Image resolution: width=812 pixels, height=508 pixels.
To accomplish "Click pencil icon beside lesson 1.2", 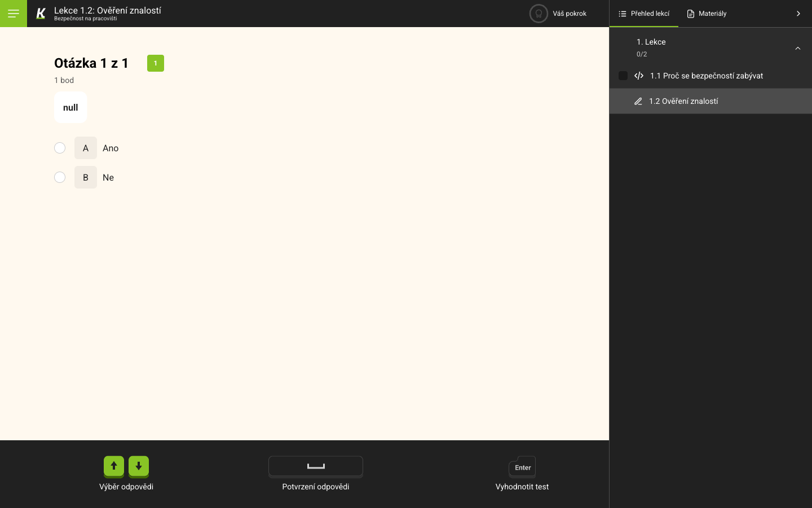I will (638, 101).
